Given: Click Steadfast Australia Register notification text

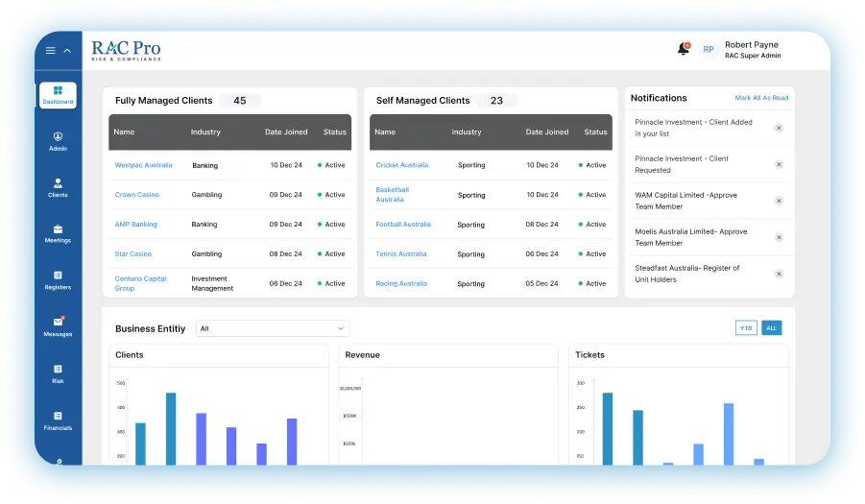Looking at the screenshot, I should point(686,274).
